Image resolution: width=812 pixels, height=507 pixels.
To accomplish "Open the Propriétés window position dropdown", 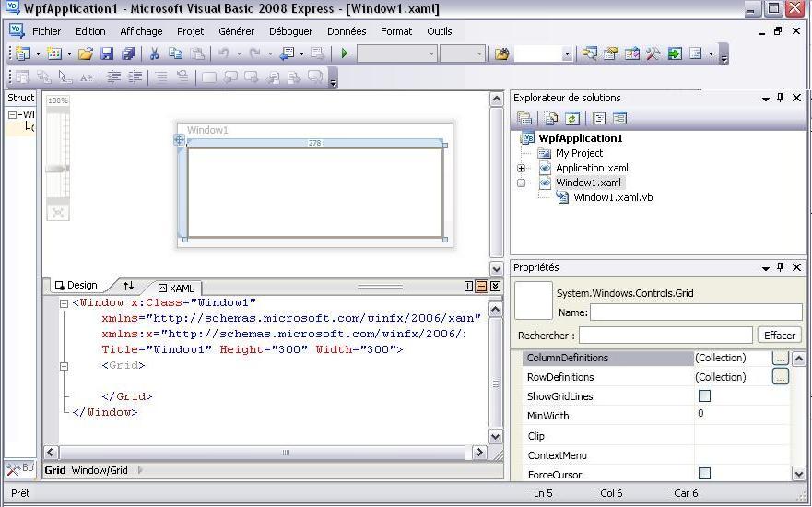I will [x=765, y=268].
